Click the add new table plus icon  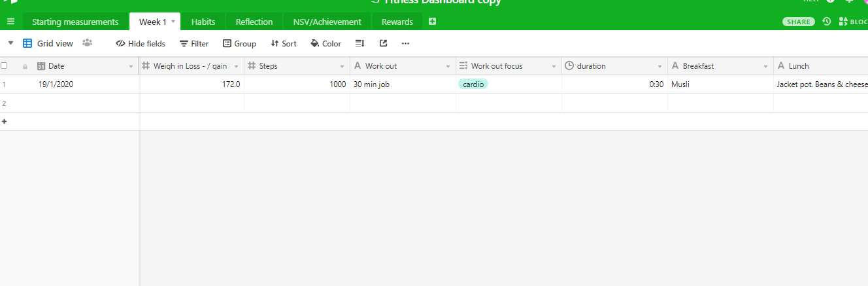[432, 22]
